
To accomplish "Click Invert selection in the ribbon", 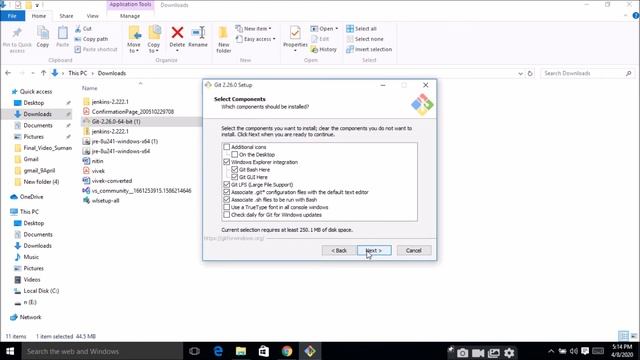I will click(x=369, y=49).
